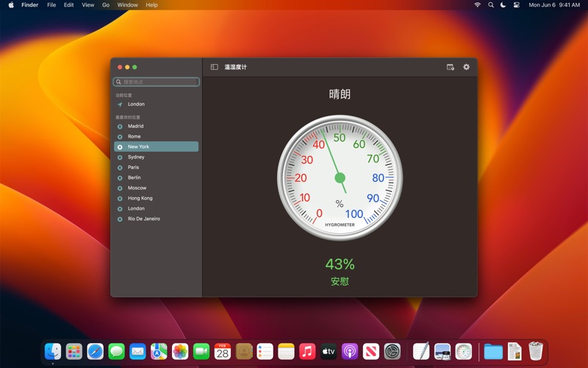Screen dimensions: 588x368
Task: Choose Rome from the sidebar
Action: [x=135, y=137]
